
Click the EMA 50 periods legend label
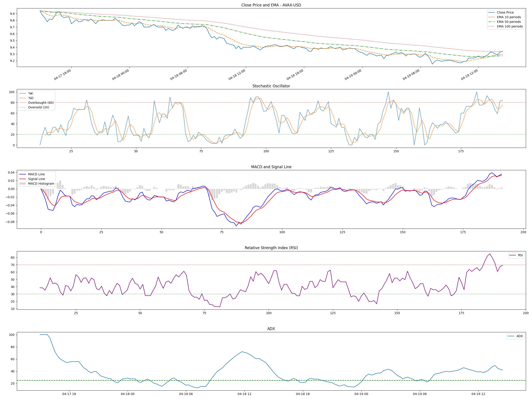[509, 22]
